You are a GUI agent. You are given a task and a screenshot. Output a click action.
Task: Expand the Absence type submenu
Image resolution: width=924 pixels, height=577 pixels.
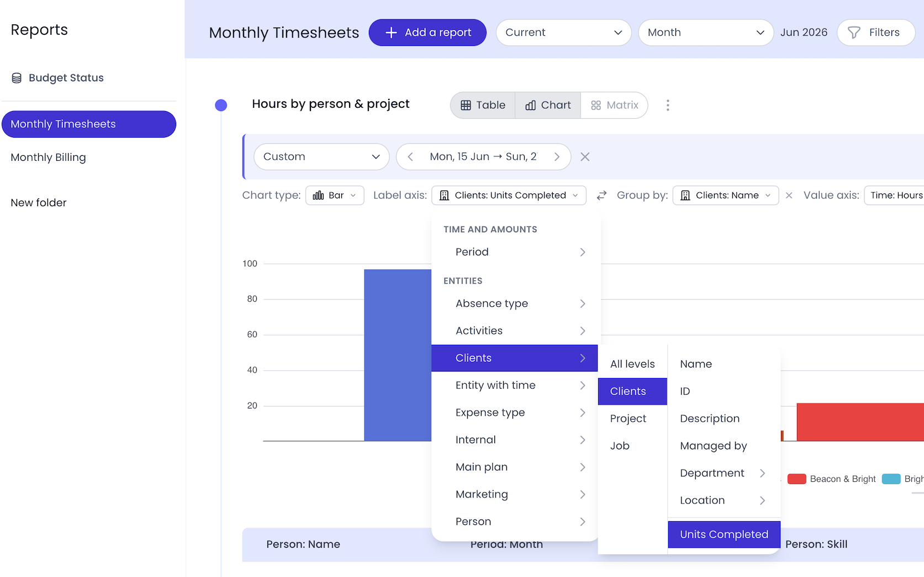514,303
